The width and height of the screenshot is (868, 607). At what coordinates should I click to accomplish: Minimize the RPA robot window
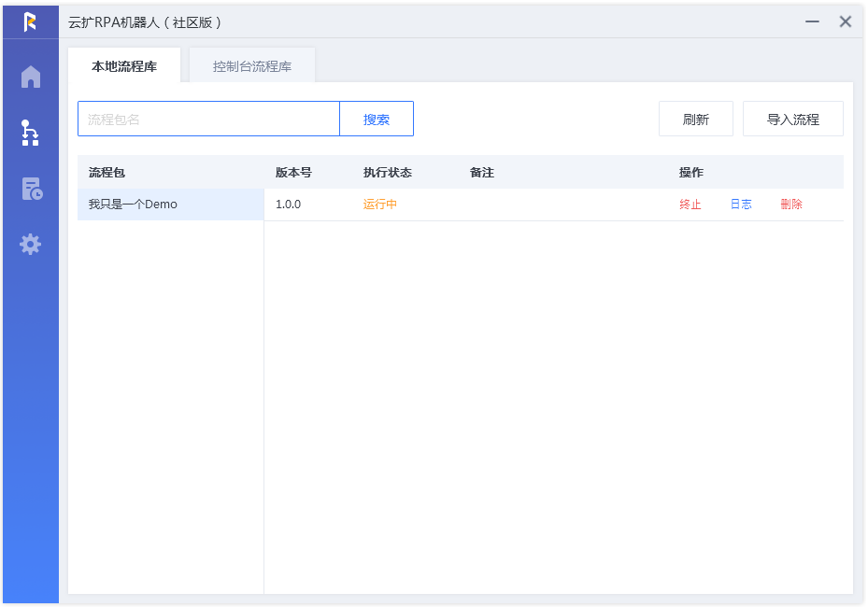click(x=812, y=21)
